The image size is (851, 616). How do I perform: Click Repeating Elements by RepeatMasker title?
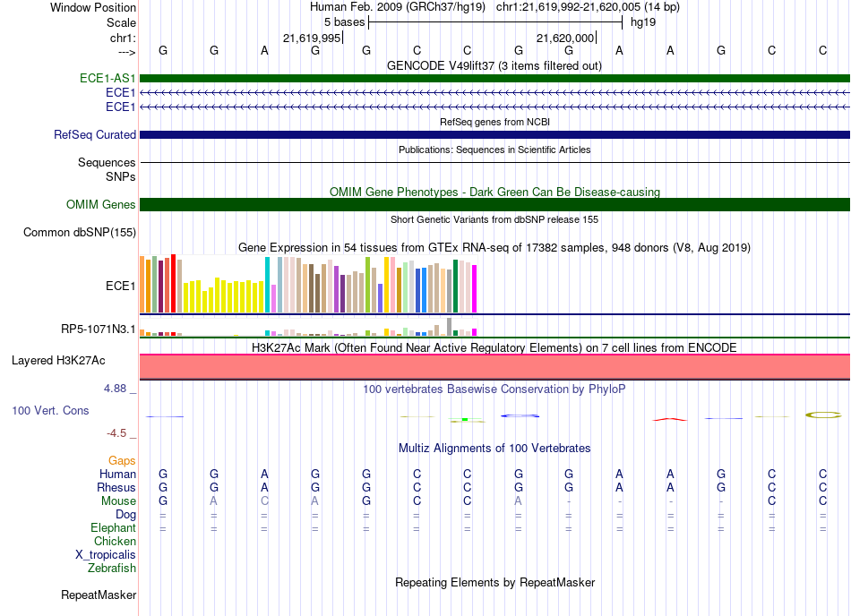pos(494,582)
